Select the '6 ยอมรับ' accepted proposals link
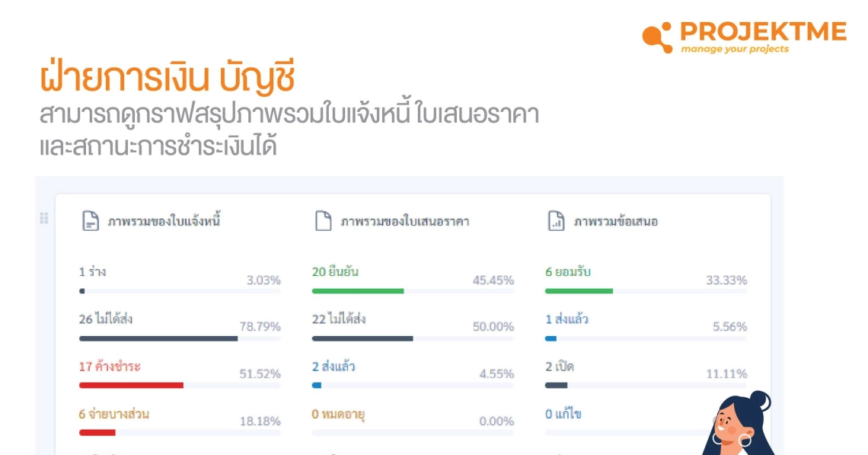 (568, 272)
